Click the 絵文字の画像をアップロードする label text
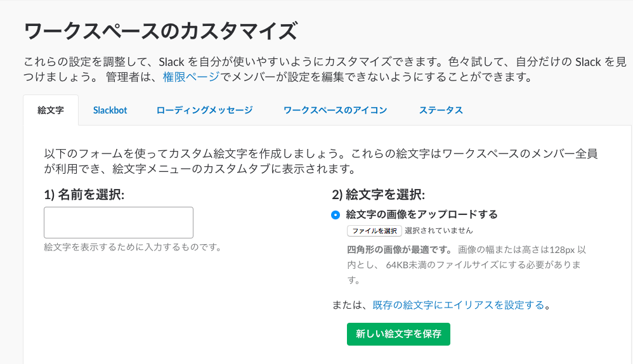This screenshot has width=633, height=364. click(421, 214)
